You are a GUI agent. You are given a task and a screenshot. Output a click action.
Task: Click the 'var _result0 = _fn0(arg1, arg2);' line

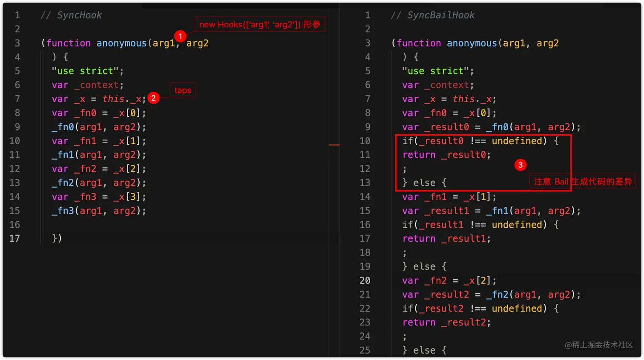(491, 127)
